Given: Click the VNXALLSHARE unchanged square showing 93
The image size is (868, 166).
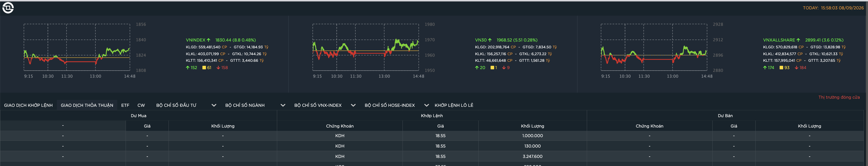Looking at the screenshot, I should coord(781,68).
